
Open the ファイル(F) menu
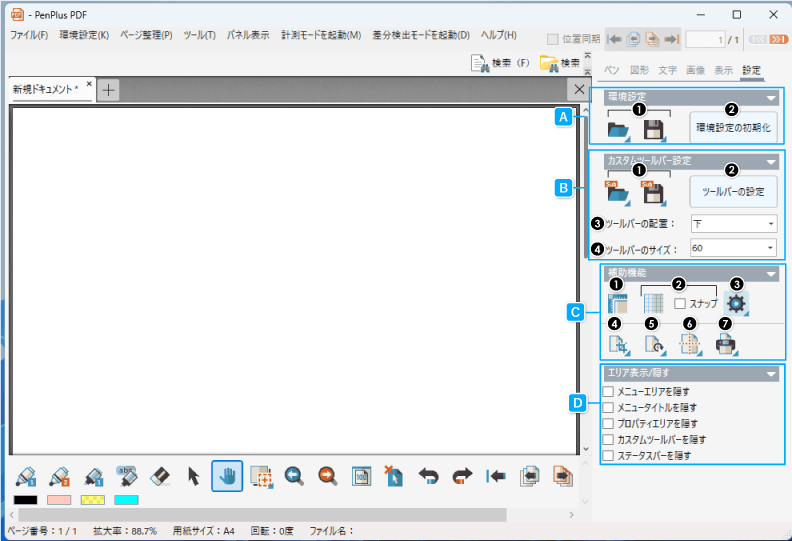[29, 35]
